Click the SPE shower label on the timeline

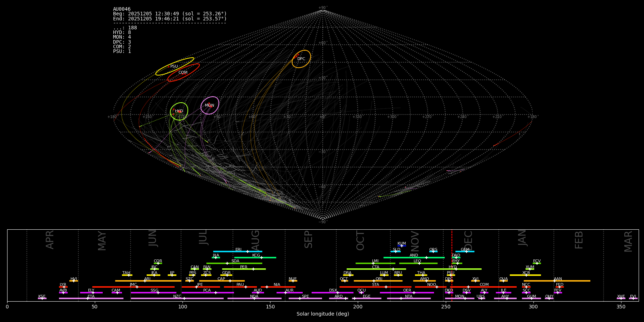pyautogui.click(x=305, y=297)
